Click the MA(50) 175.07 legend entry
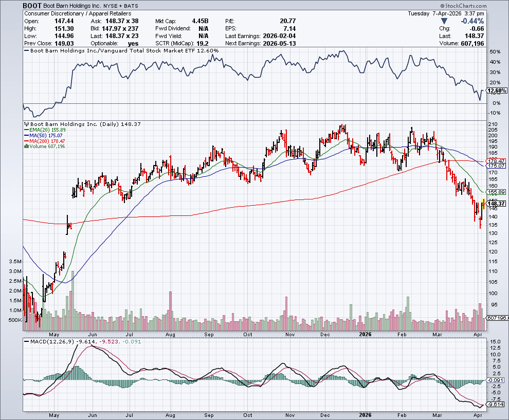Viewport: 509px width, 420px height. pos(43,135)
